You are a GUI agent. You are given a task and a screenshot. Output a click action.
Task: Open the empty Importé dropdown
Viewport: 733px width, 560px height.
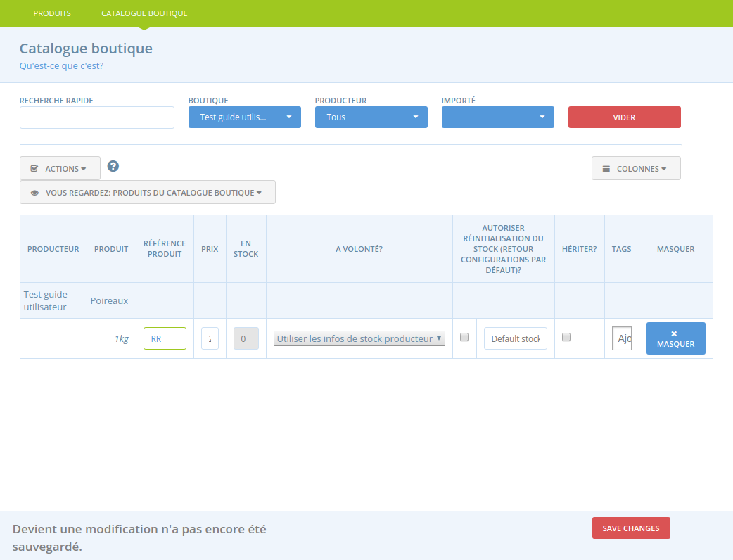[x=498, y=117]
